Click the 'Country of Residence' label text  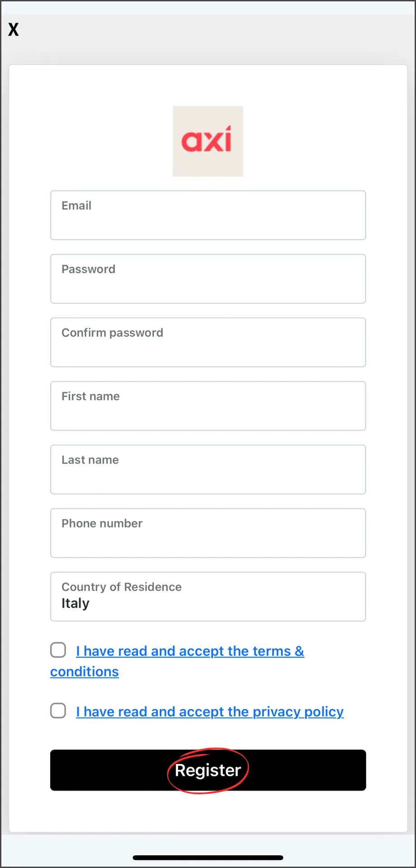122,587
